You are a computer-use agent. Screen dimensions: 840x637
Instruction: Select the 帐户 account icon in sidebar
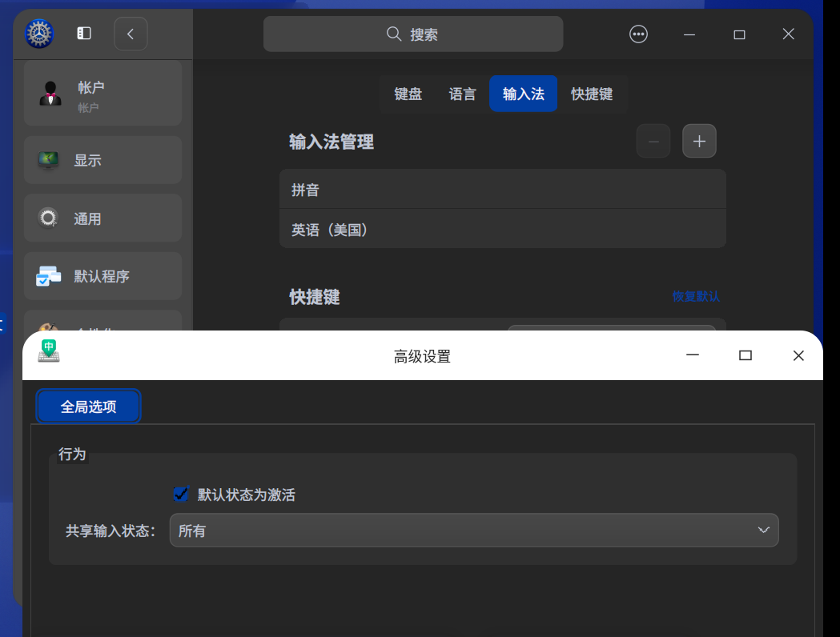[x=48, y=94]
